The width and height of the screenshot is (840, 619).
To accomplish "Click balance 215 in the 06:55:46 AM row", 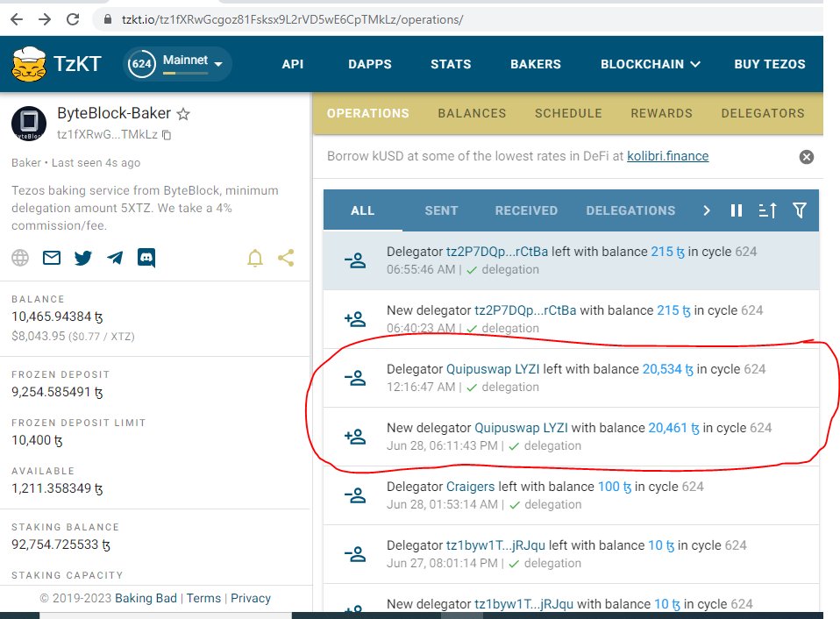I will pyautogui.click(x=667, y=252).
